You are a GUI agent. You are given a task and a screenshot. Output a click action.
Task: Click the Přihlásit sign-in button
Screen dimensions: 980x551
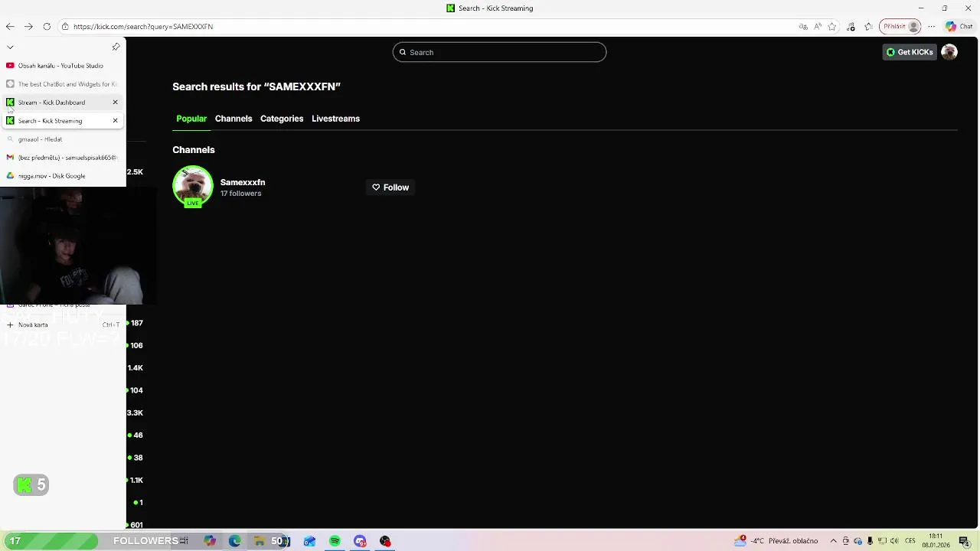[x=900, y=26]
